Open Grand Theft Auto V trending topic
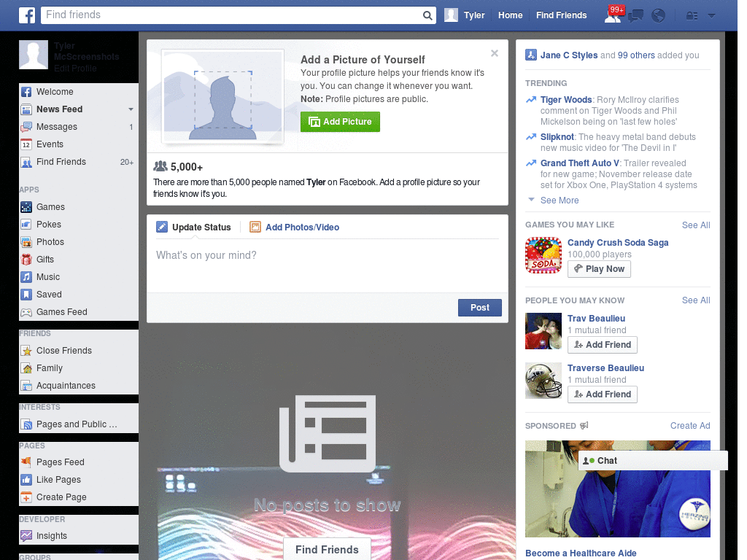 579,163
